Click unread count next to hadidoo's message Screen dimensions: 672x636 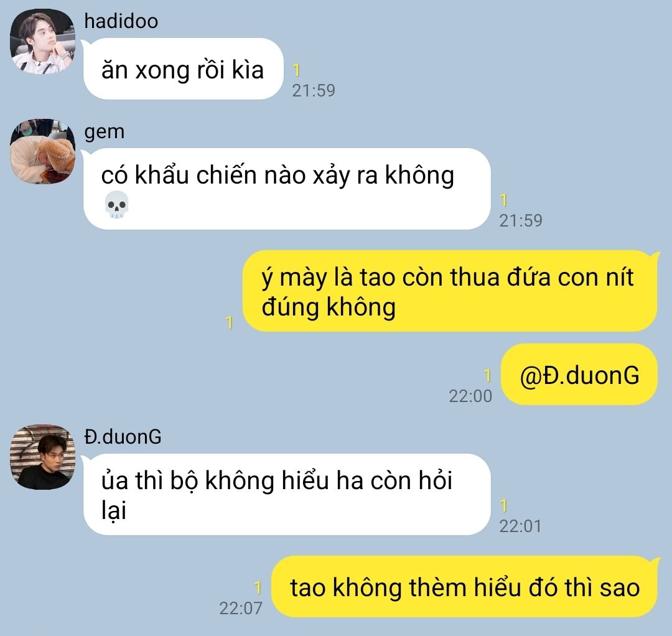click(x=296, y=70)
